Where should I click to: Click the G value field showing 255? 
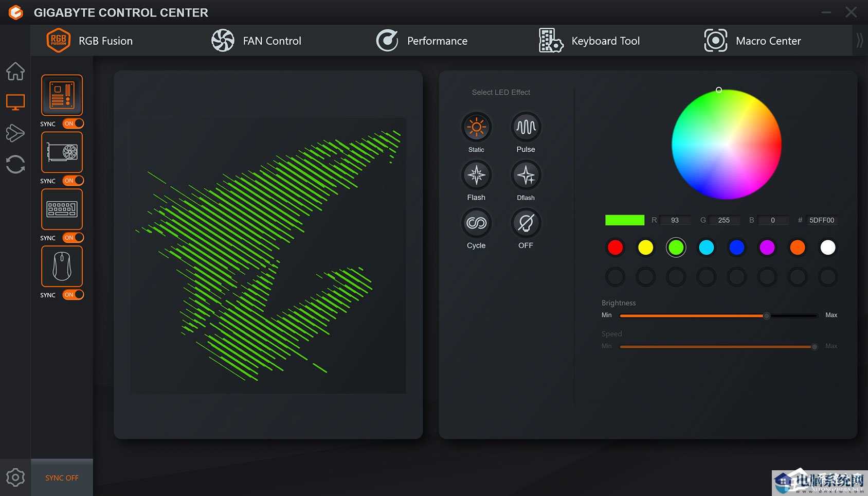coord(724,220)
